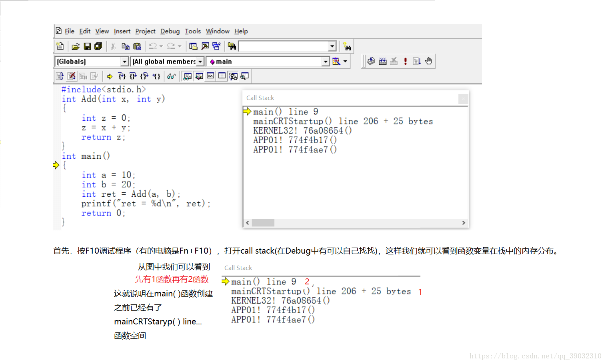This screenshot has width=606, height=364.
Task: Click the Call Stack scrollbar left arrow
Action: 248,223
